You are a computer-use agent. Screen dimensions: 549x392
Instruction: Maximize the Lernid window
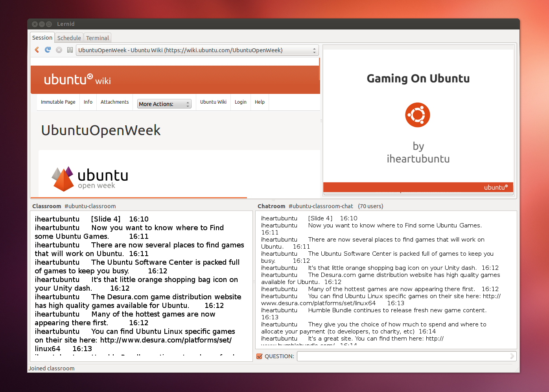pos(49,24)
